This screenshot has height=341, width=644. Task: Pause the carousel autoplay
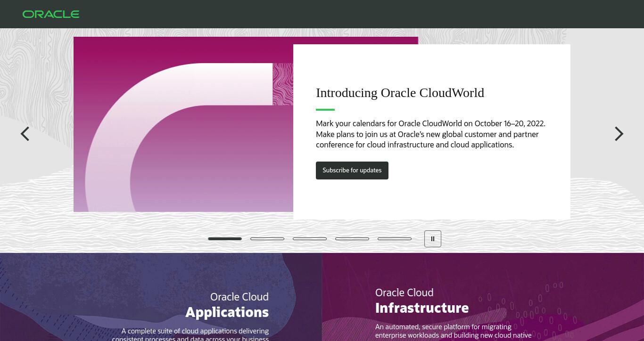[x=433, y=239]
